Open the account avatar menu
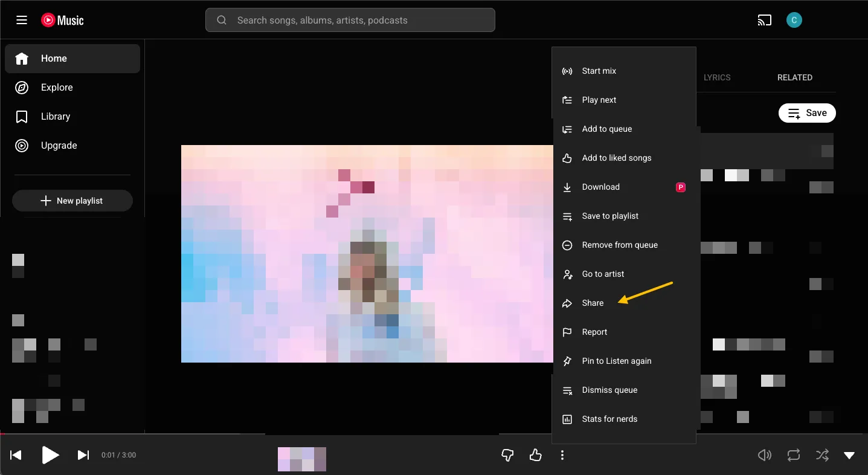The width and height of the screenshot is (868, 475). pyautogui.click(x=794, y=20)
